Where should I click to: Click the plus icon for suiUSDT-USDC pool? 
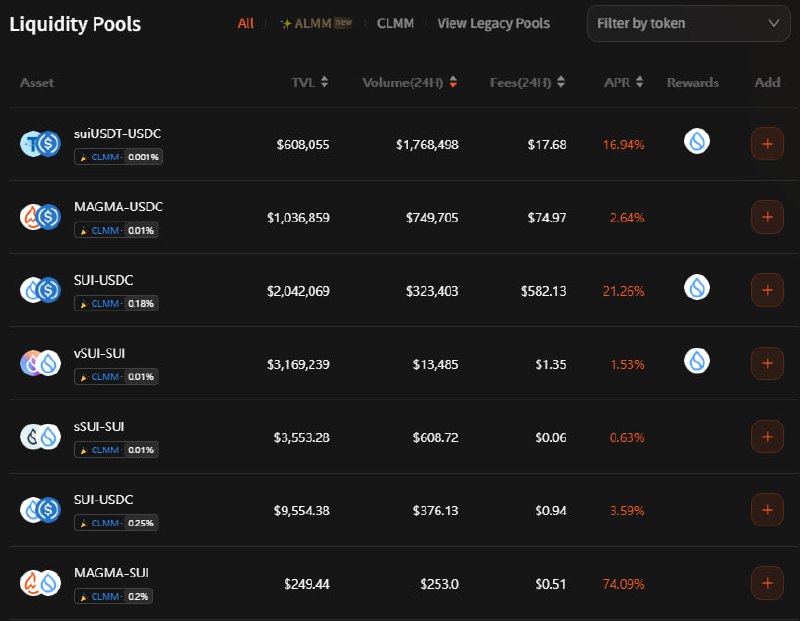pos(767,144)
